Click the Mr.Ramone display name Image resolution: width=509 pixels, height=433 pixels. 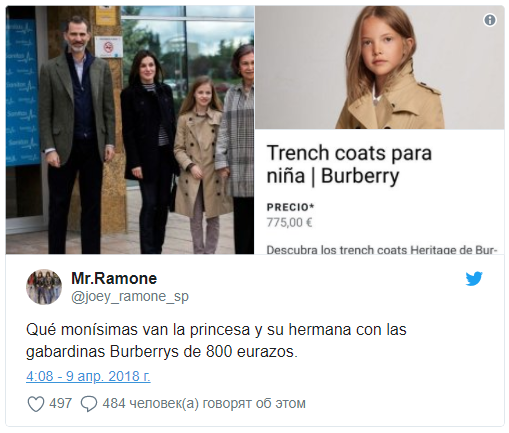(114, 279)
